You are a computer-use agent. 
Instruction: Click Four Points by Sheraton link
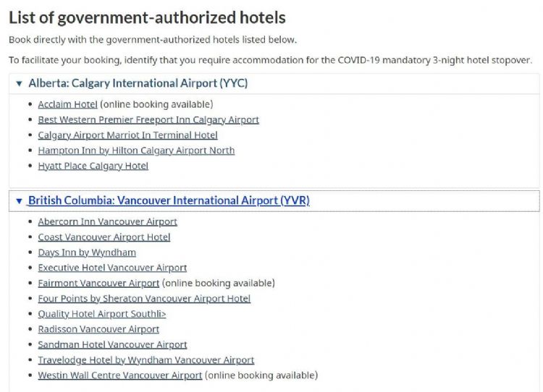(144, 298)
